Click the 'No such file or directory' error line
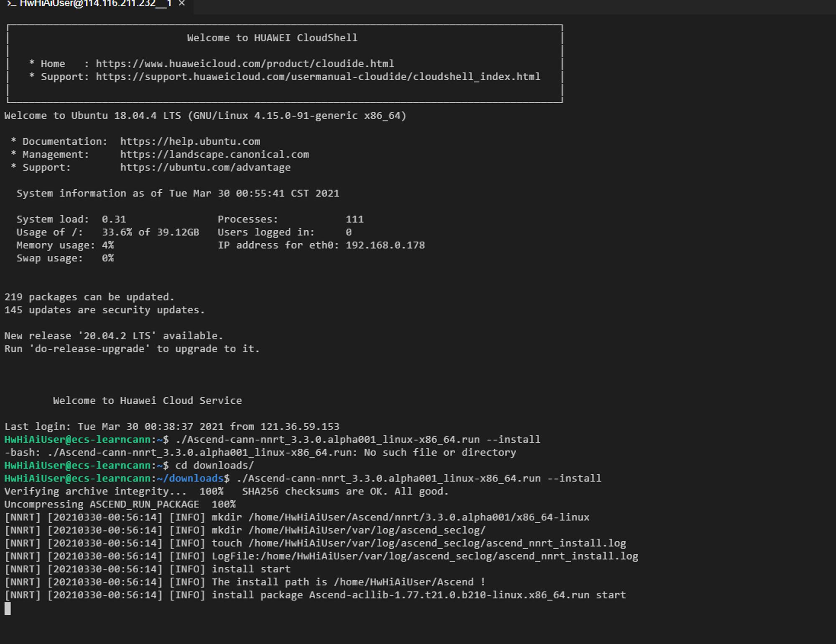 point(260,452)
